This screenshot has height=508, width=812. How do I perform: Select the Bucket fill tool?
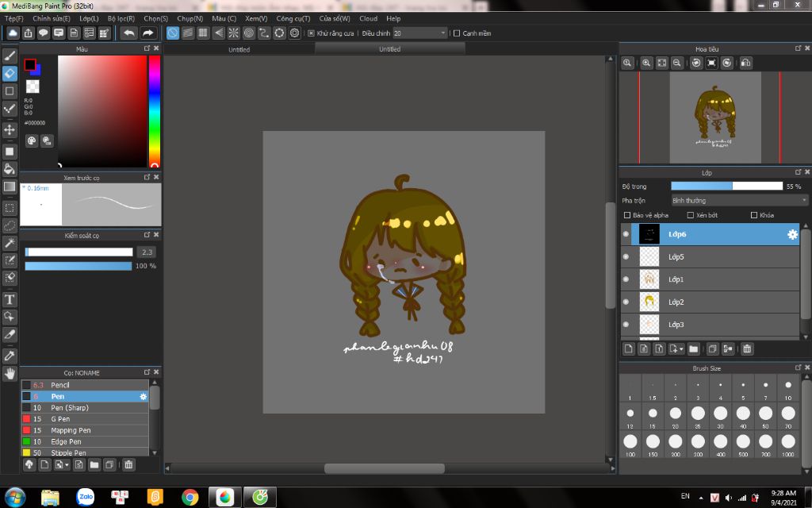10,169
